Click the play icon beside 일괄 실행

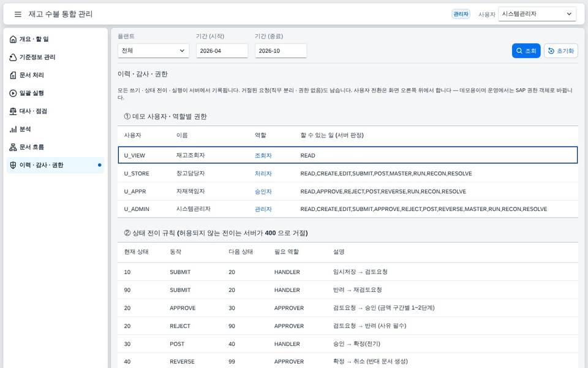pyautogui.click(x=13, y=93)
